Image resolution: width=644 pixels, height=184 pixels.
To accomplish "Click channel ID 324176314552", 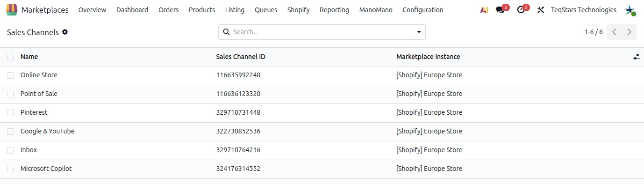I will (x=238, y=169).
